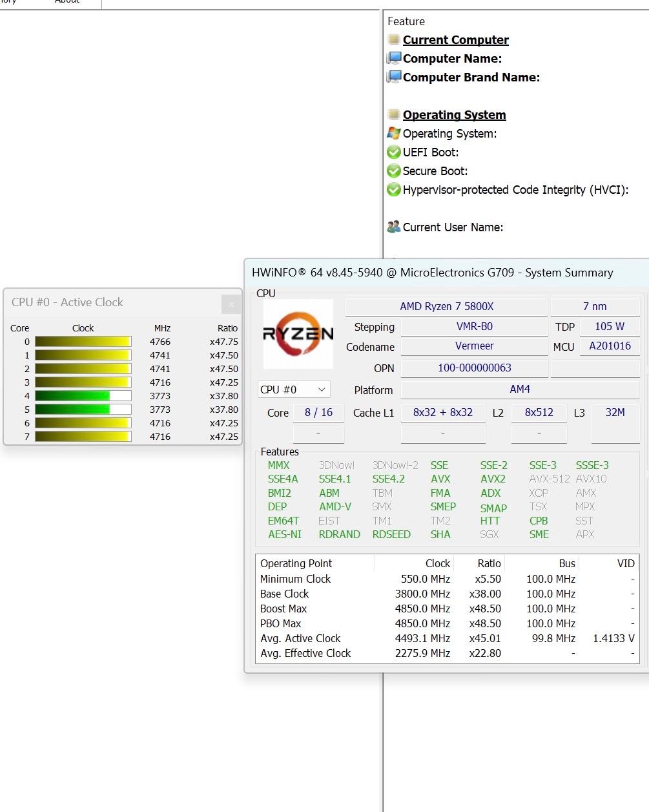Click the green check icon for UEFI Boot
649x812 pixels.
[394, 152]
